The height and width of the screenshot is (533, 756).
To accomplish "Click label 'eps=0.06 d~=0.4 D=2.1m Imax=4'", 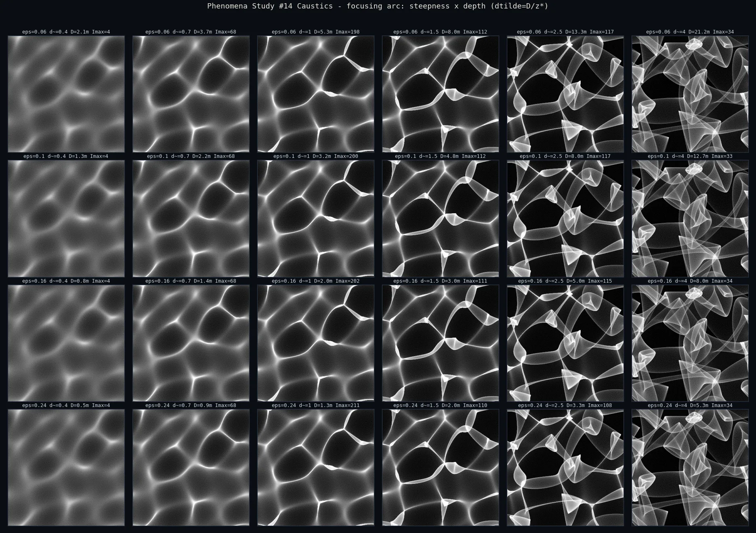I will pos(66,32).
